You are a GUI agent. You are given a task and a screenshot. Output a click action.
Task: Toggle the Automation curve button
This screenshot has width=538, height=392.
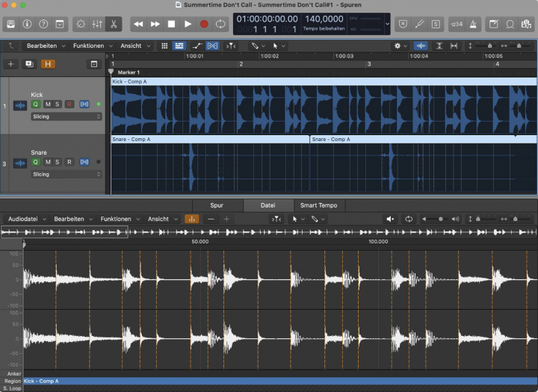(x=197, y=46)
